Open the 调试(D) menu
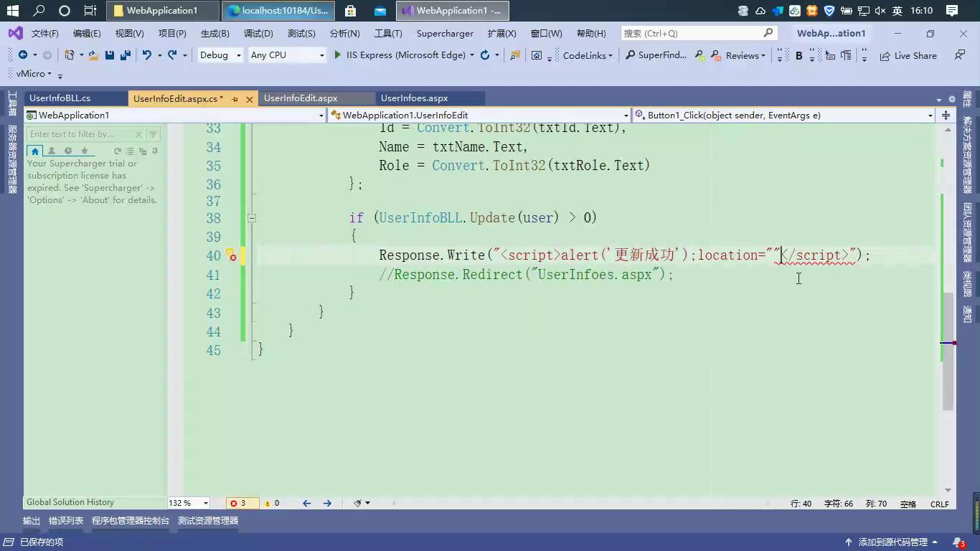The image size is (980, 551). point(258,33)
